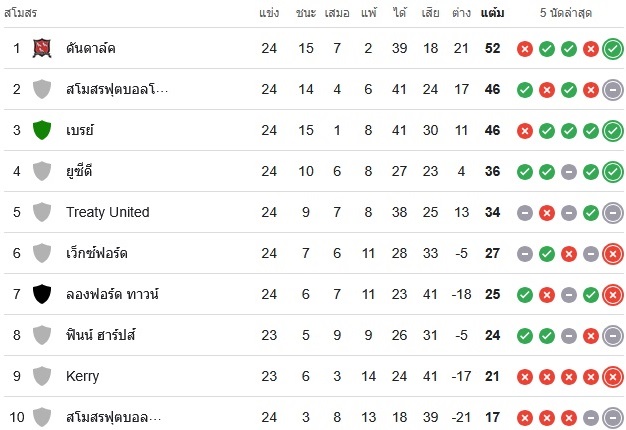Image resolution: width=626 pixels, height=430 pixels.
Task: Open the Treaty United team link
Action: [x=108, y=212]
